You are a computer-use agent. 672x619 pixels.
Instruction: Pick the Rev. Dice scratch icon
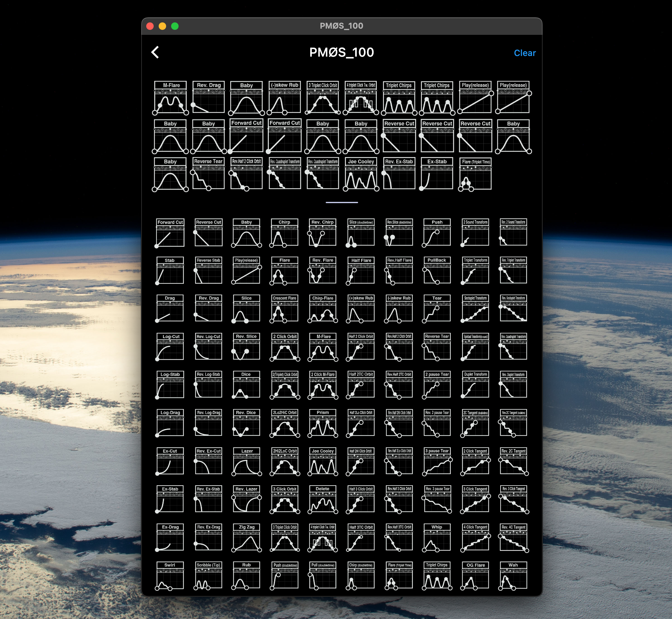(246, 423)
